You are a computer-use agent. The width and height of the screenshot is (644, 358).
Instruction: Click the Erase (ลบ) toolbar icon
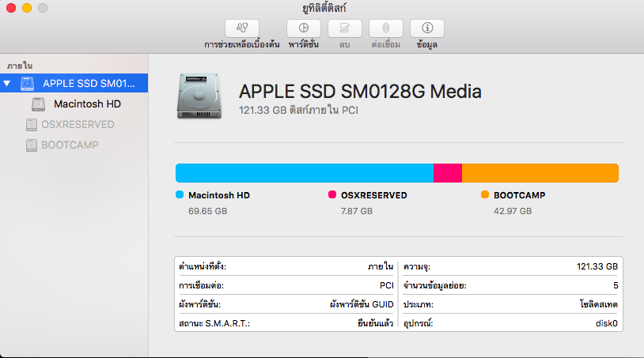(345, 28)
